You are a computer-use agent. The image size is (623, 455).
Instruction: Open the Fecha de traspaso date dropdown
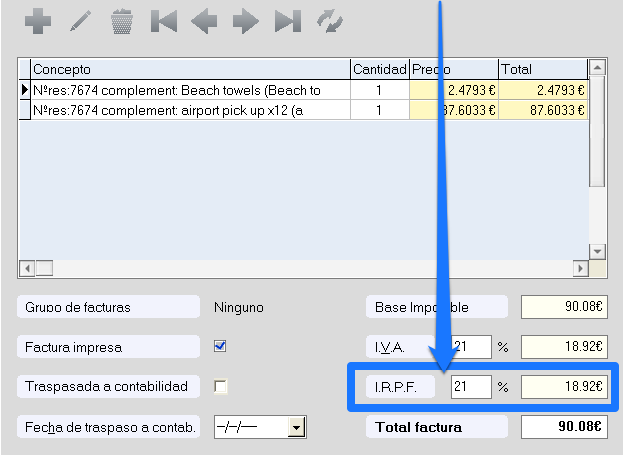tap(295, 428)
